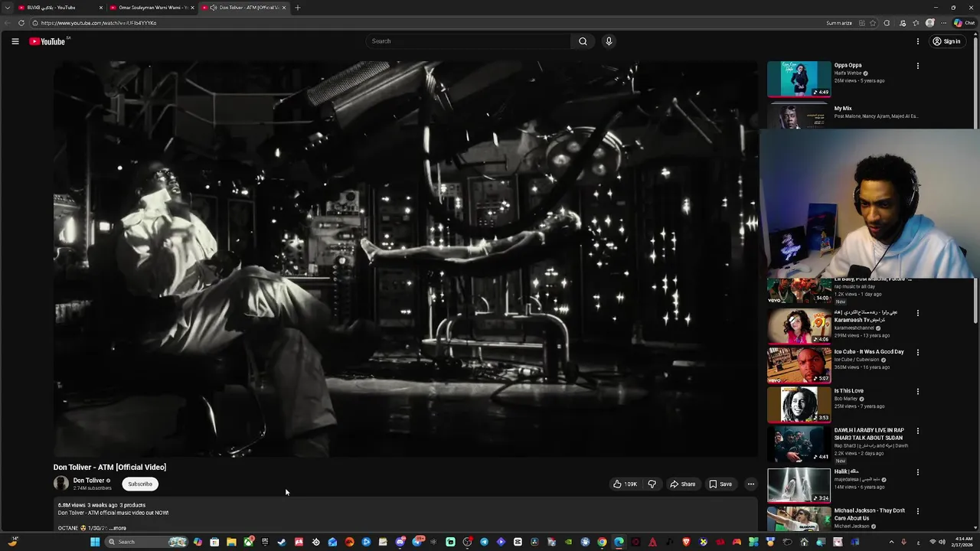Open Michael Jackson They Don't Care About Us

(x=799, y=520)
